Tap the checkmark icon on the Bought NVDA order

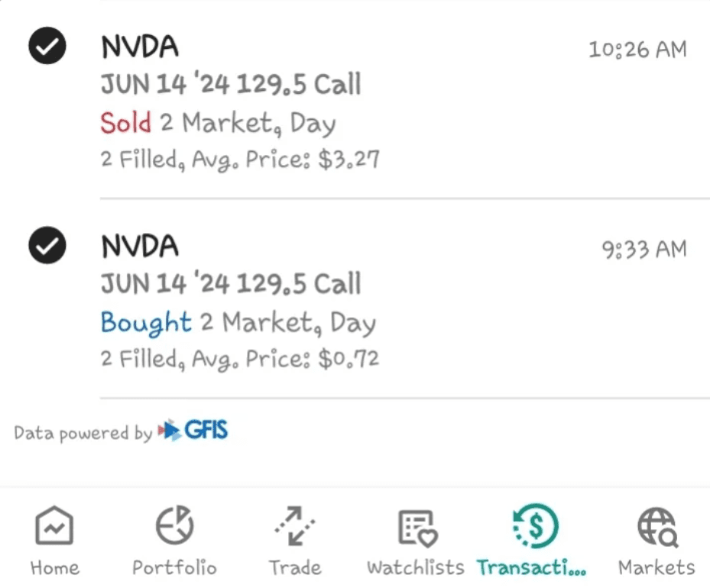click(x=47, y=245)
